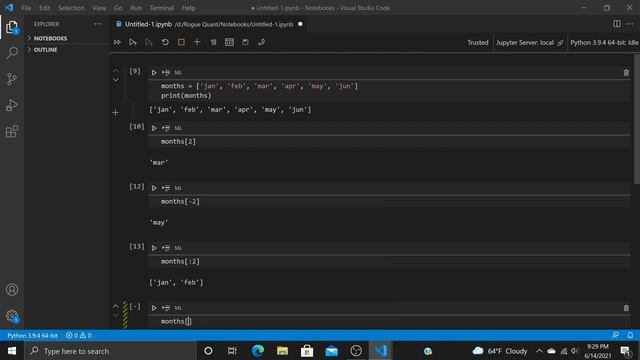Open Microsoft Edge from taskbar
640x360 pixels.
click(x=258, y=351)
